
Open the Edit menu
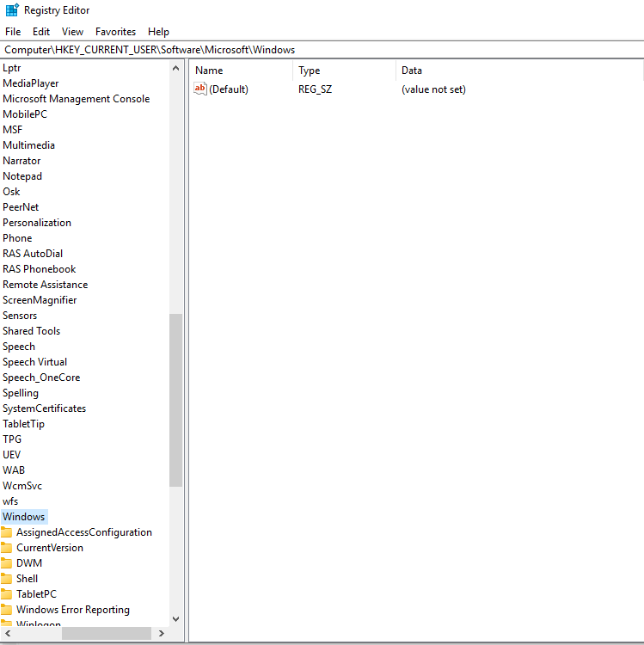41,32
